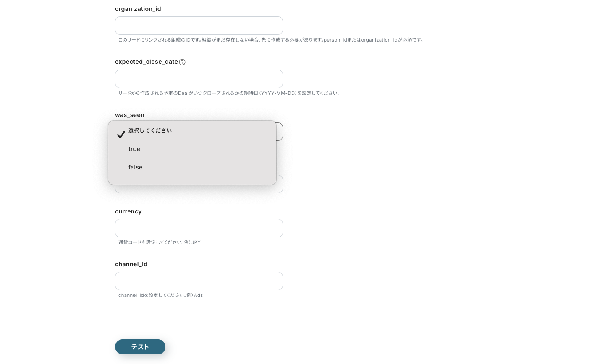This screenshot has width=602, height=364.
Task: Click into the expected_close_date text box
Action: pos(199,79)
